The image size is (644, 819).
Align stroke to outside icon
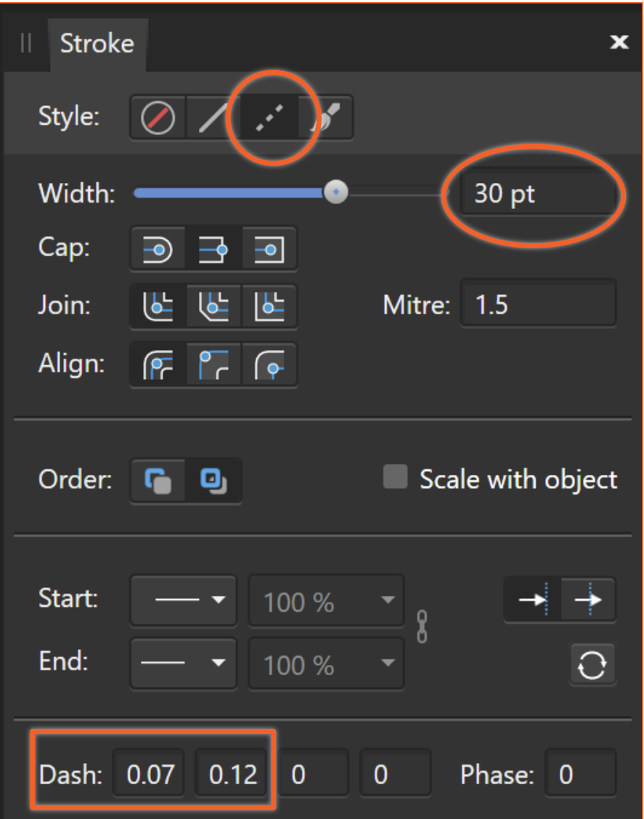pyautogui.click(x=269, y=365)
